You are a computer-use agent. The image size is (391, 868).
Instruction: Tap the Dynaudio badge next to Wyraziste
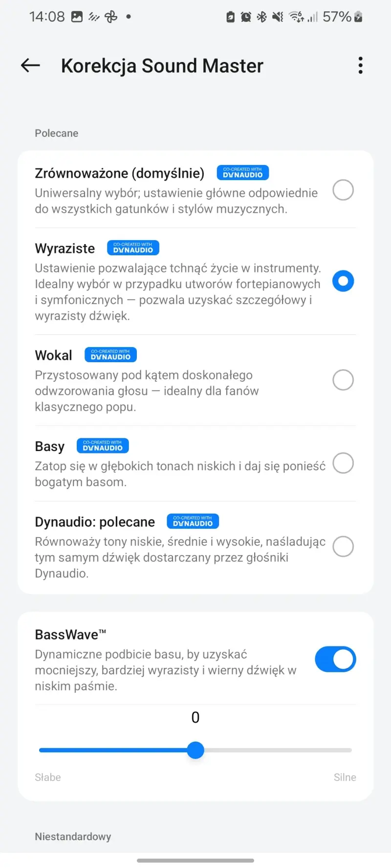coord(133,248)
